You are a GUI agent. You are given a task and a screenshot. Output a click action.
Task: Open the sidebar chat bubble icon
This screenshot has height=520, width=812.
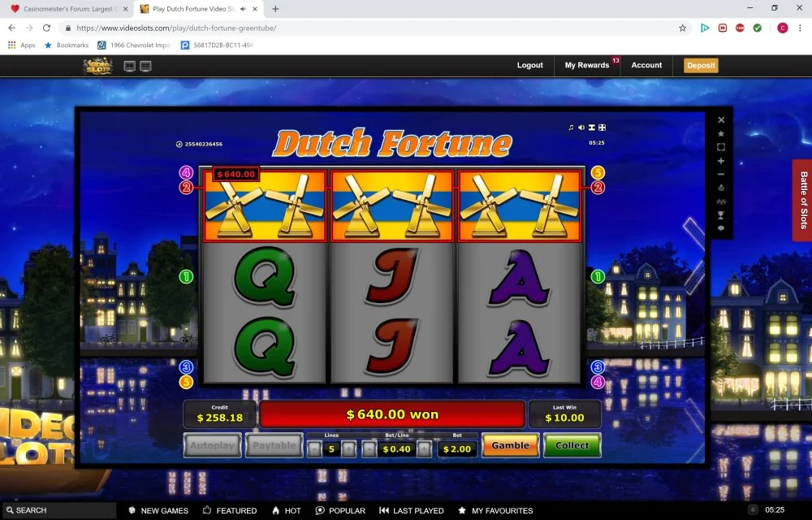click(721, 227)
